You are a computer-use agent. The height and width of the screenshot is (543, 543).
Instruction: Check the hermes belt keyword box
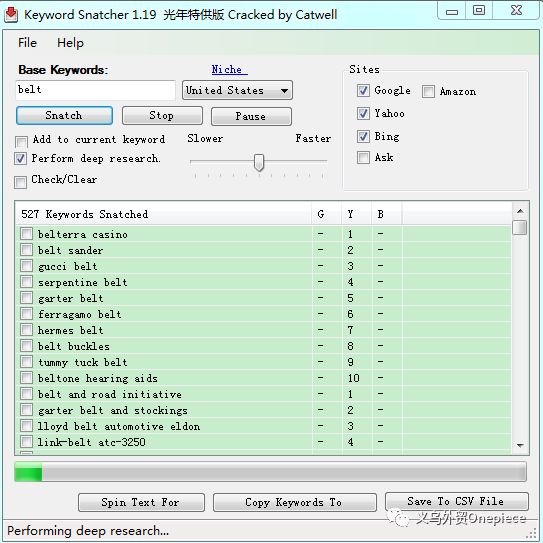(x=26, y=330)
